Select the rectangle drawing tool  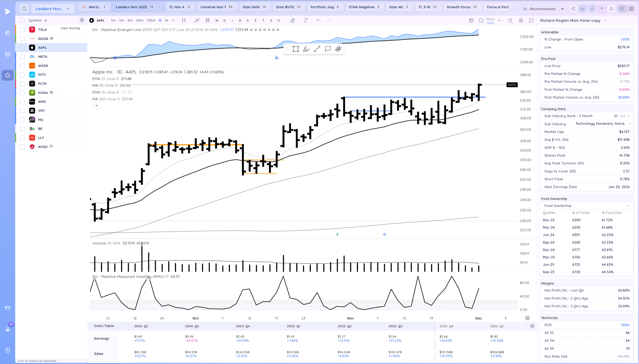[x=296, y=49]
